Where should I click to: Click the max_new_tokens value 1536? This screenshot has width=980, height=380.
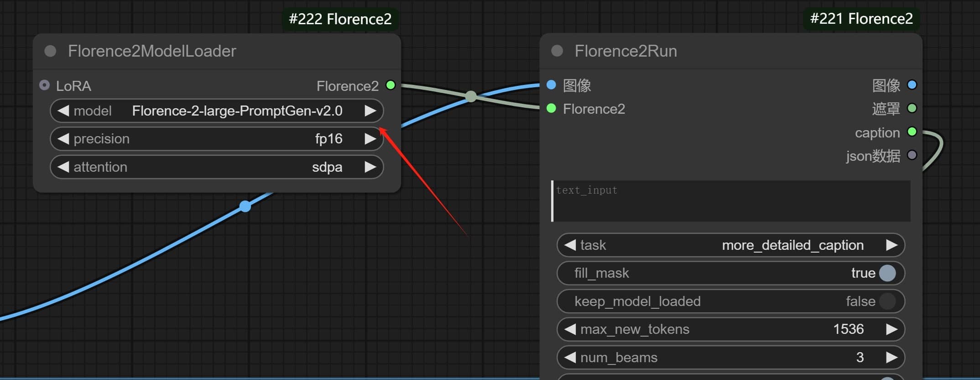coord(849,329)
